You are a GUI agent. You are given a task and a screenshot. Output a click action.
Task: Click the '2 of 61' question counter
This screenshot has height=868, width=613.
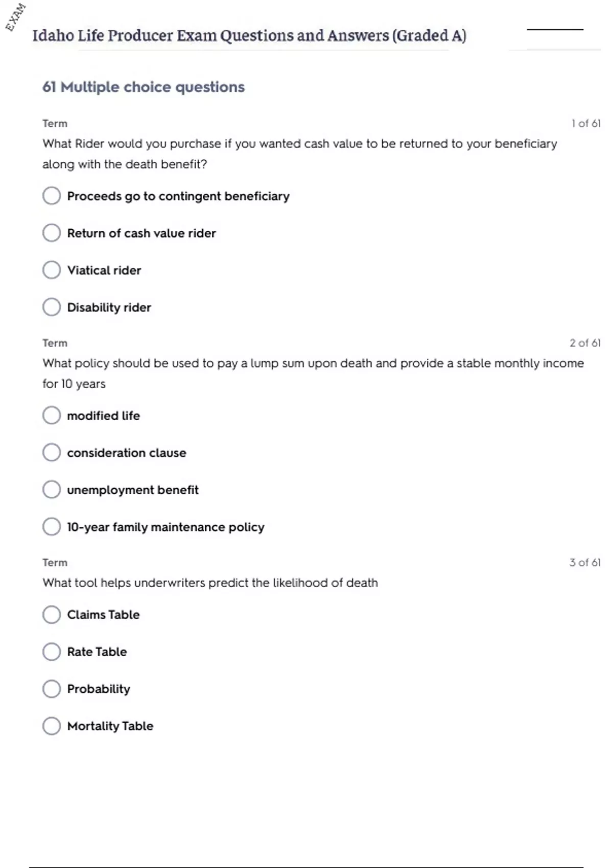(x=585, y=343)
